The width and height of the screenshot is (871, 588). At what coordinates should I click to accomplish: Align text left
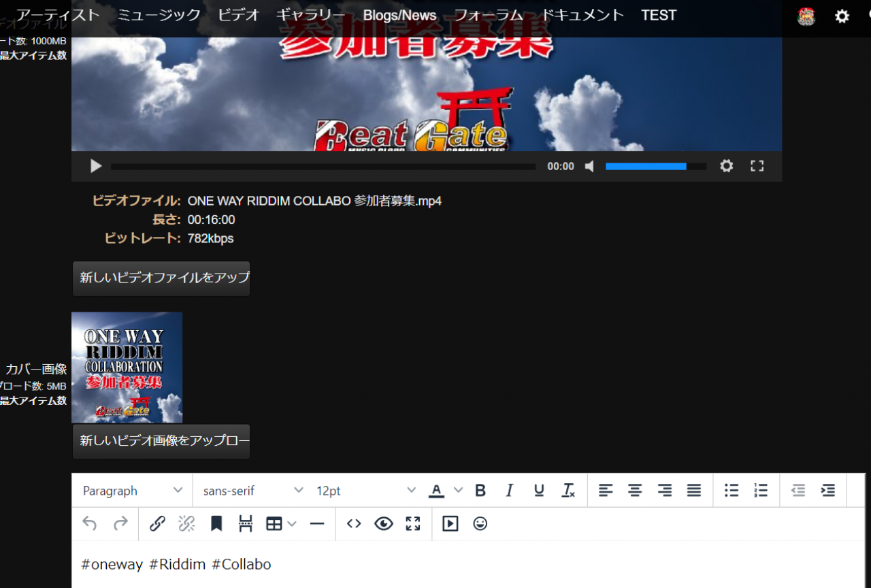coord(606,491)
